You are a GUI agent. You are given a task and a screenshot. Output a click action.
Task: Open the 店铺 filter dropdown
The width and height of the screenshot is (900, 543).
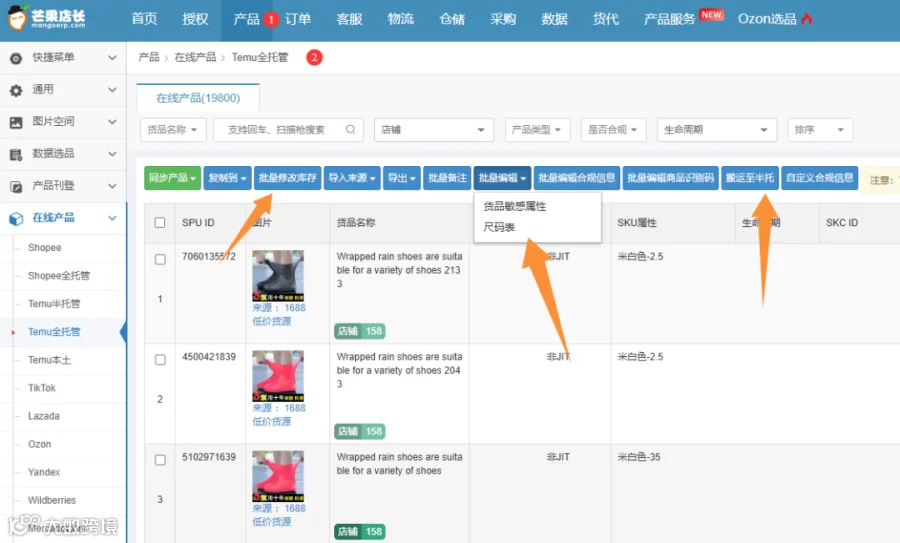(433, 130)
